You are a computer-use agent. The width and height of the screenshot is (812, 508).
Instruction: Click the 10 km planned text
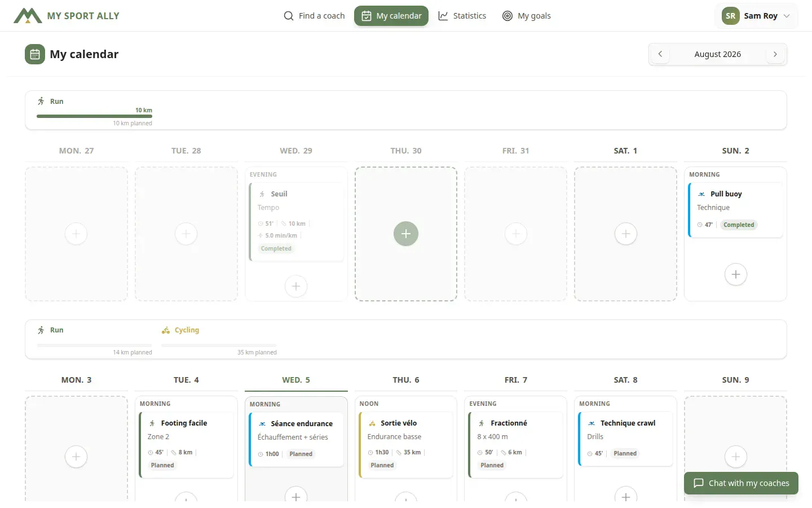pyautogui.click(x=133, y=123)
